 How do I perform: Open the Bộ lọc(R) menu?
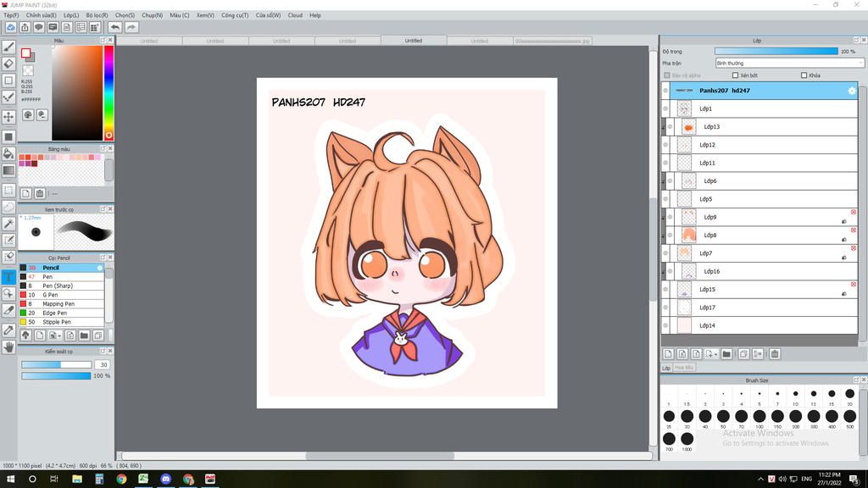tap(97, 15)
